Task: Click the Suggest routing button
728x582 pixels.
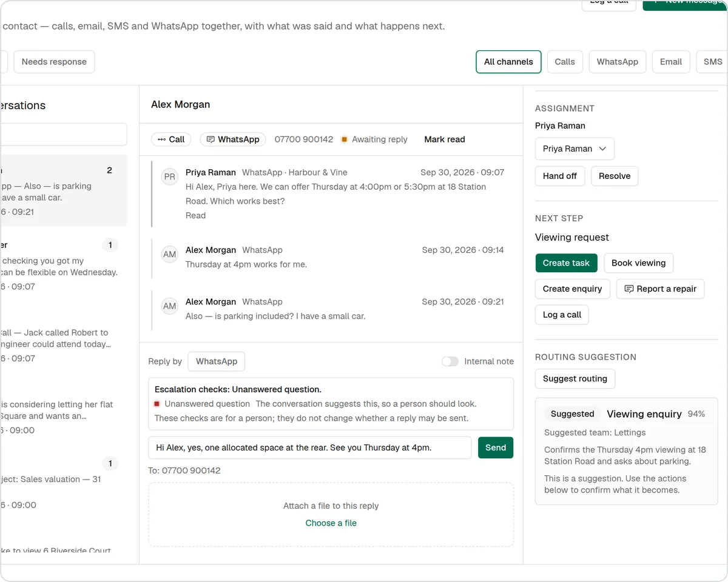Action: tap(575, 379)
